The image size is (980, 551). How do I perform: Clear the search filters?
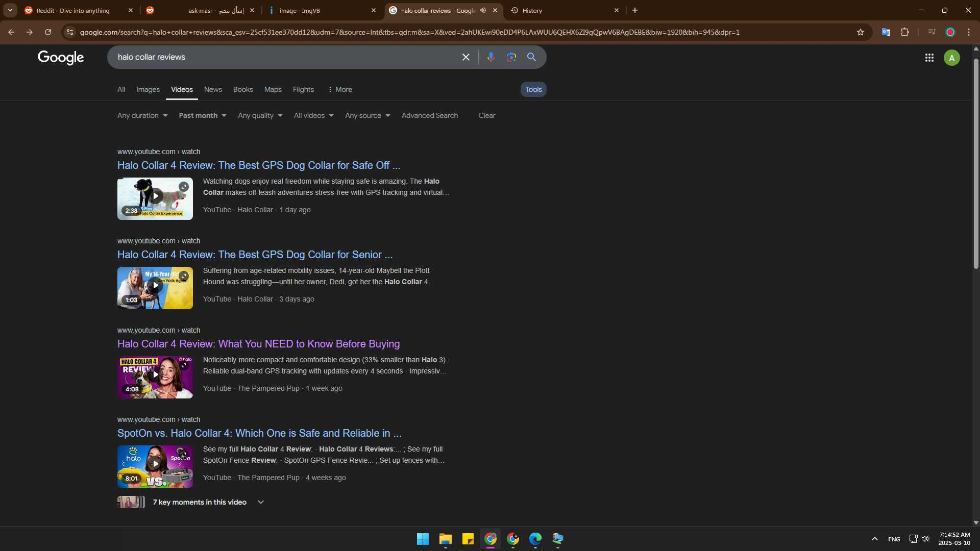click(487, 116)
